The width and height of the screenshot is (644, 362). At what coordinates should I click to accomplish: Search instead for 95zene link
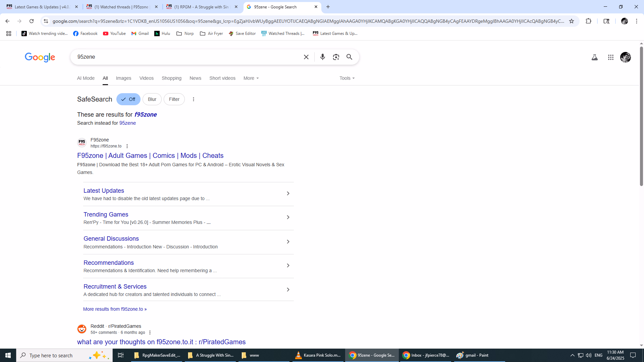pyautogui.click(x=127, y=123)
